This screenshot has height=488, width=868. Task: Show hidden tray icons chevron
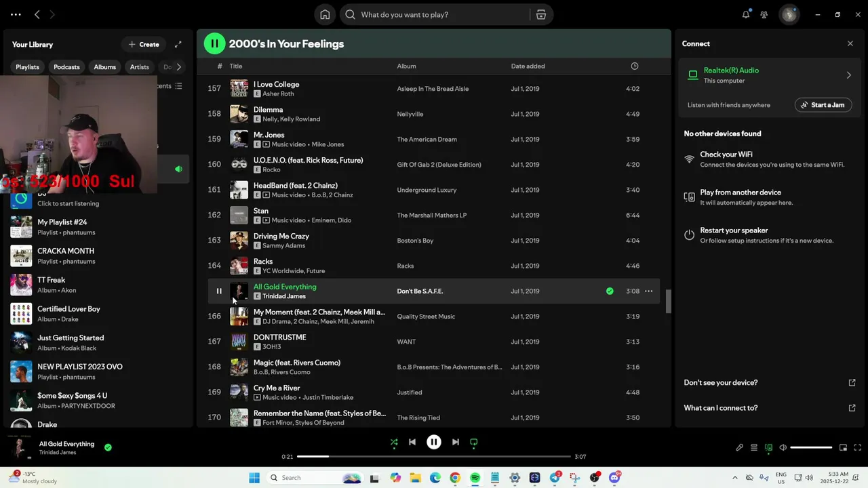[734, 478]
